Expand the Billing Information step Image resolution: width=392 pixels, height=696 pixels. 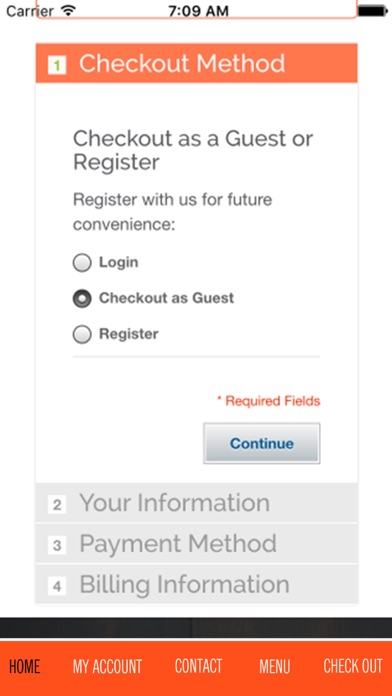coord(197,584)
